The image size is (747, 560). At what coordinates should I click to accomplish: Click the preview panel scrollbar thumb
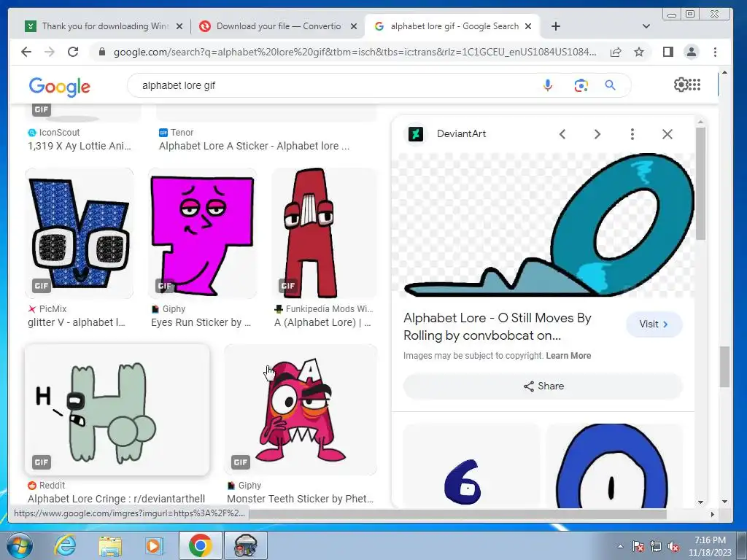coord(700,183)
